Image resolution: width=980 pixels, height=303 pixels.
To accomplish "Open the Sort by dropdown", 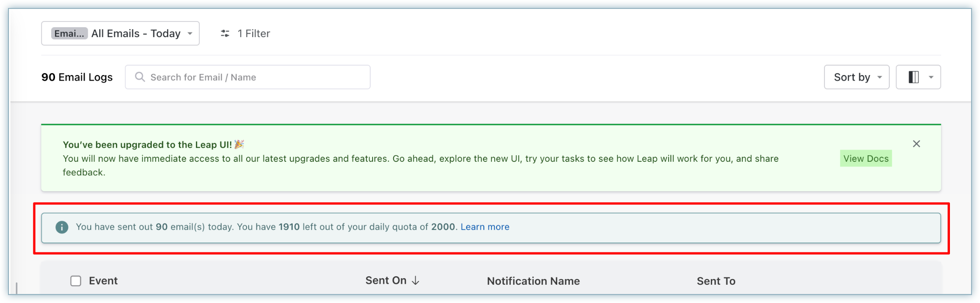I will pos(856,77).
